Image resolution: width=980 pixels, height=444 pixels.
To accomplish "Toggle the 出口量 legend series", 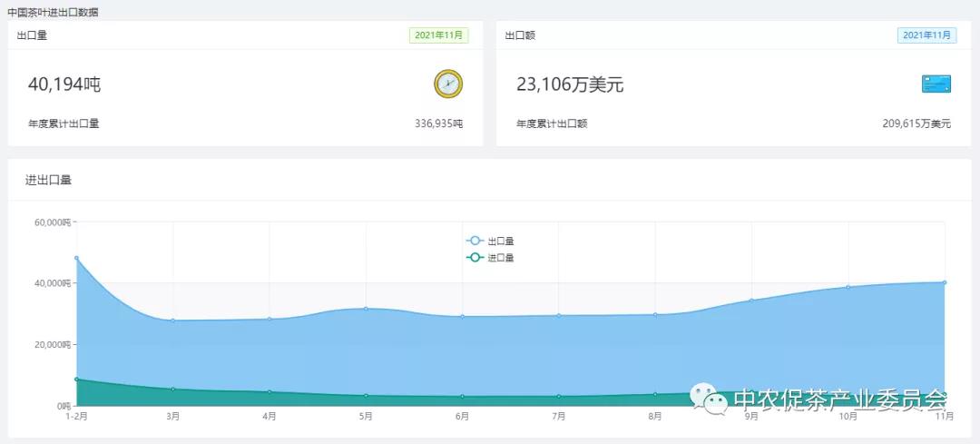I will click(490, 241).
